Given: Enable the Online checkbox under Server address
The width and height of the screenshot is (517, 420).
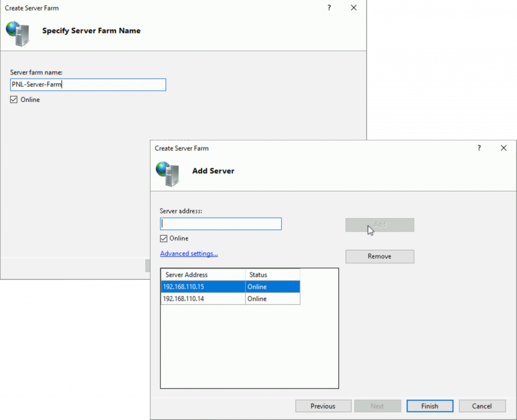Looking at the screenshot, I should (x=163, y=238).
